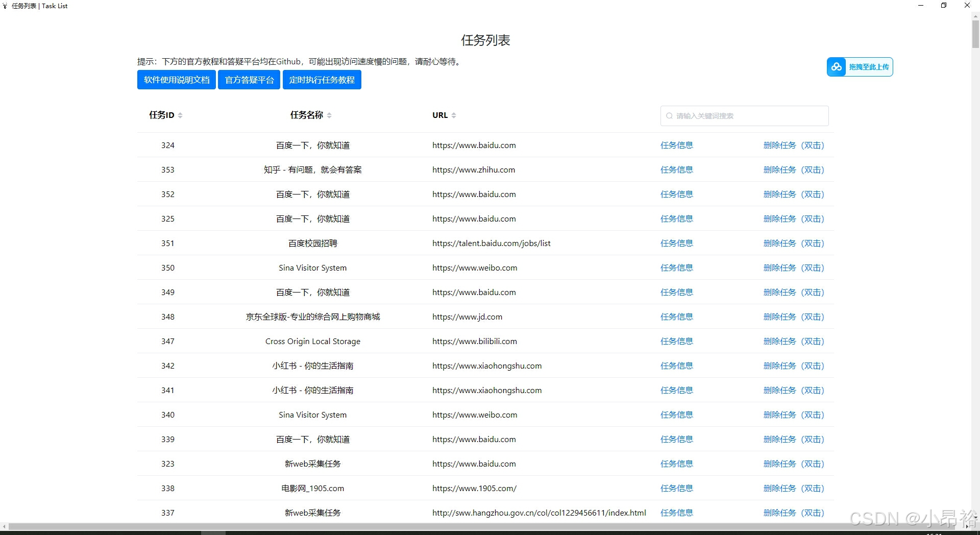Click 删除任务 link for task 348
980x535 pixels.
tap(794, 317)
